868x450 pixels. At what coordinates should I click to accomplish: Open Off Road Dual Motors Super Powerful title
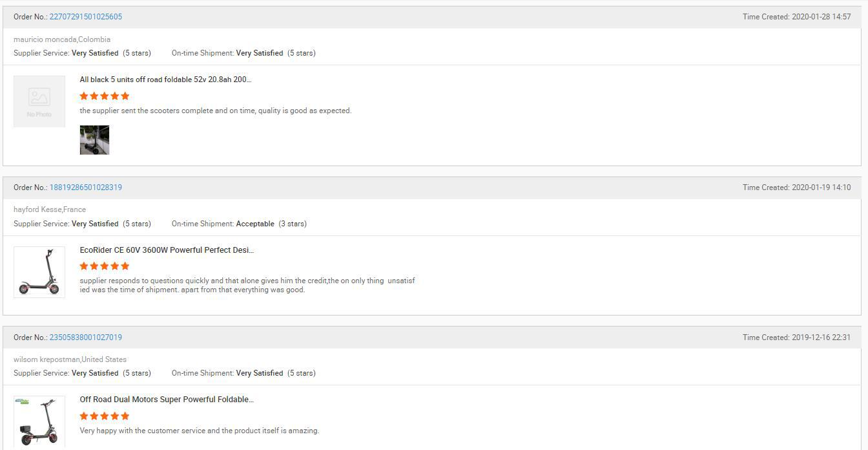click(x=167, y=400)
